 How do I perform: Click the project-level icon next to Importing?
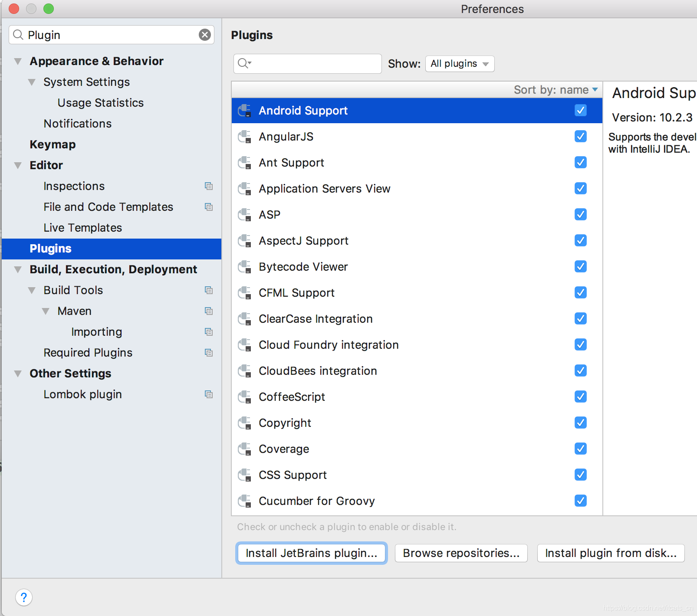pos(209,332)
